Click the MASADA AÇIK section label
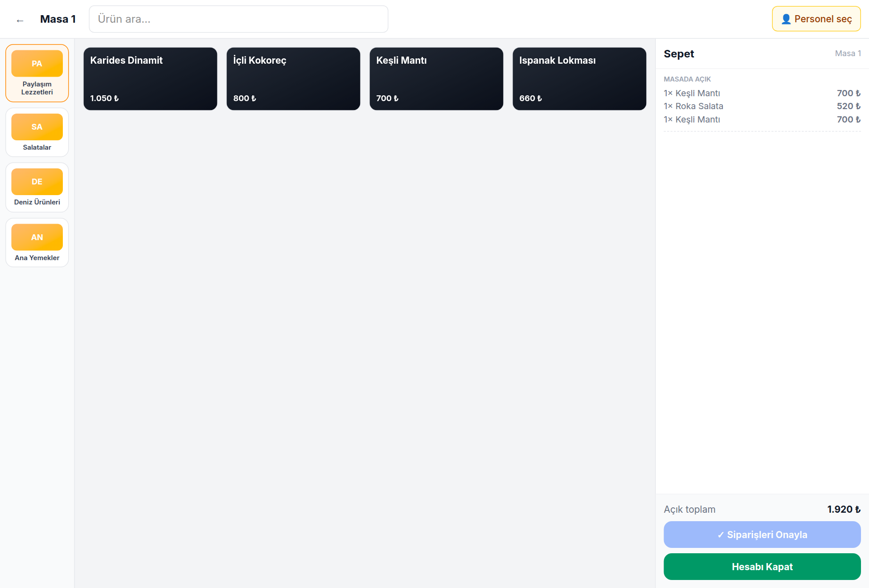The height and width of the screenshot is (588, 869). click(687, 79)
